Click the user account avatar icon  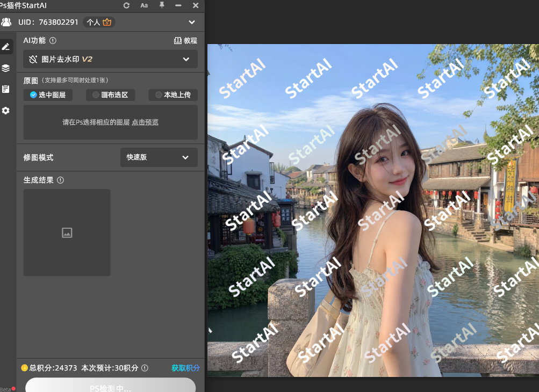[x=6, y=22]
